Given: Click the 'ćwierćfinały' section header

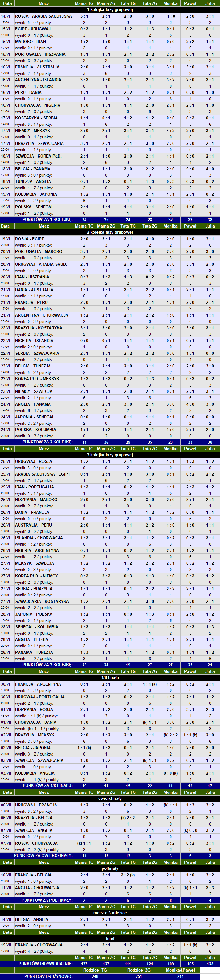Looking at the screenshot, I should (110, 798).
